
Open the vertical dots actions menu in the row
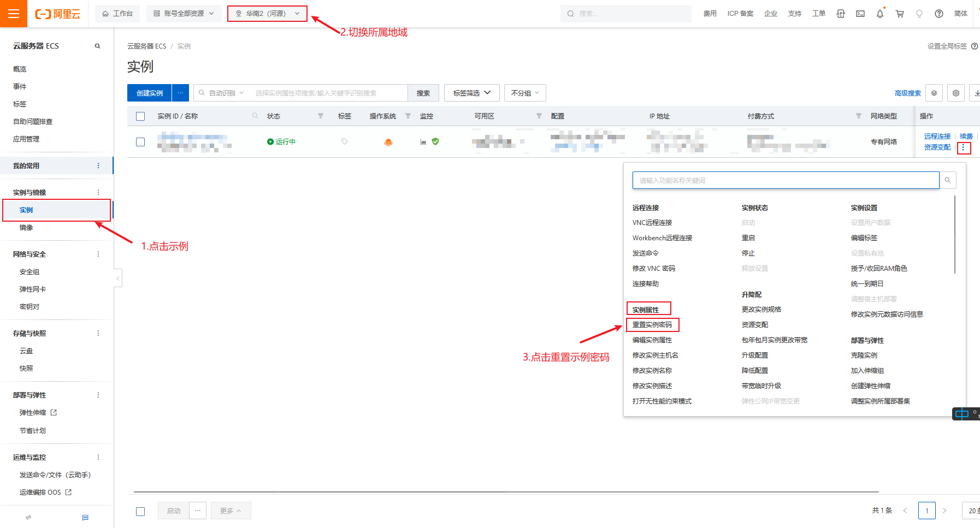[x=964, y=148]
